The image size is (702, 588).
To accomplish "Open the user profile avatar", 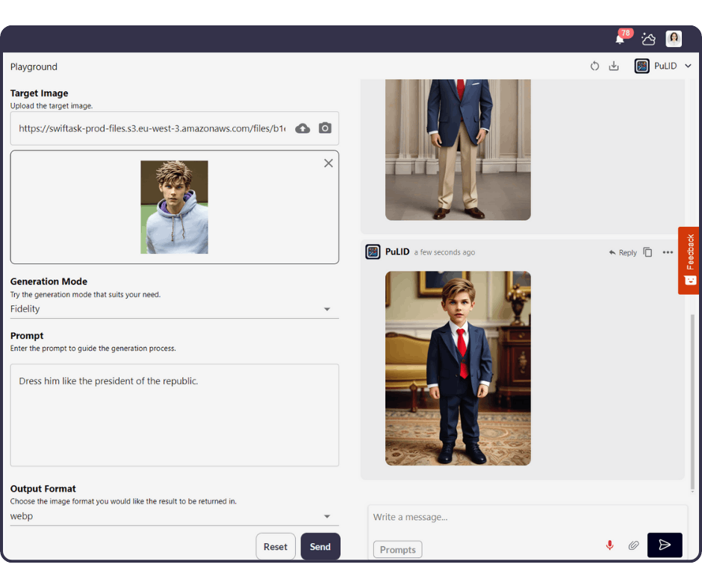I will click(674, 40).
